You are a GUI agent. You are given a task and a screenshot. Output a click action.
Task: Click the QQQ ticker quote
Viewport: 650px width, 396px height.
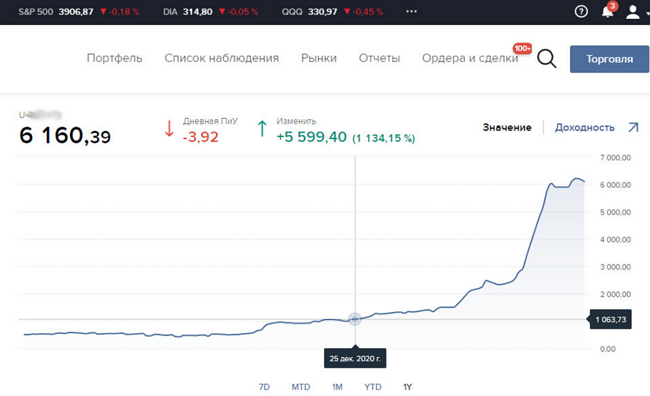[x=332, y=12]
